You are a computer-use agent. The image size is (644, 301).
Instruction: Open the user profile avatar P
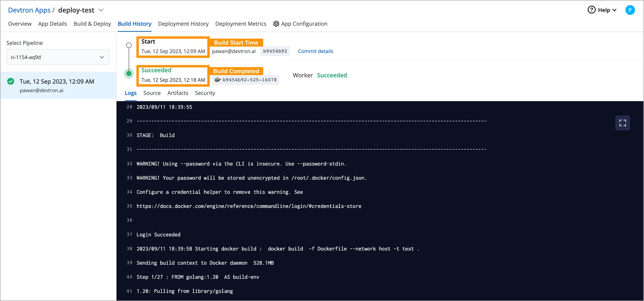[x=630, y=10]
